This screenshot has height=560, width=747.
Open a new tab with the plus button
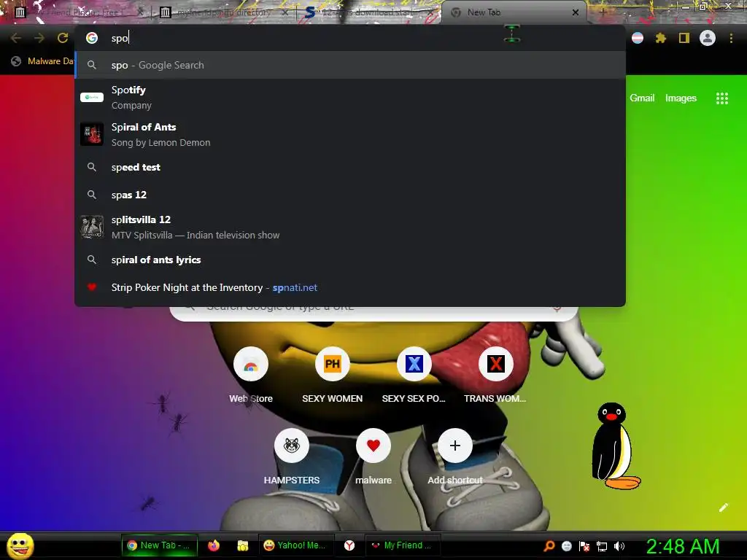tap(603, 12)
